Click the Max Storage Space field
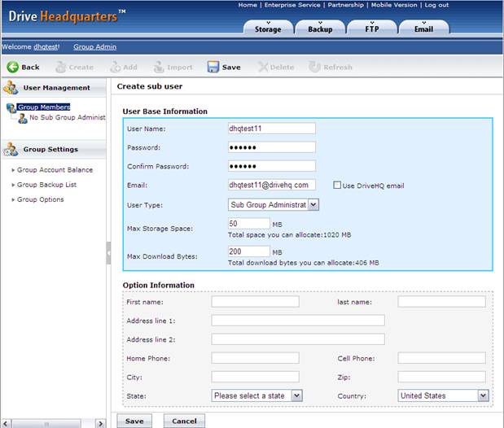 click(x=249, y=223)
